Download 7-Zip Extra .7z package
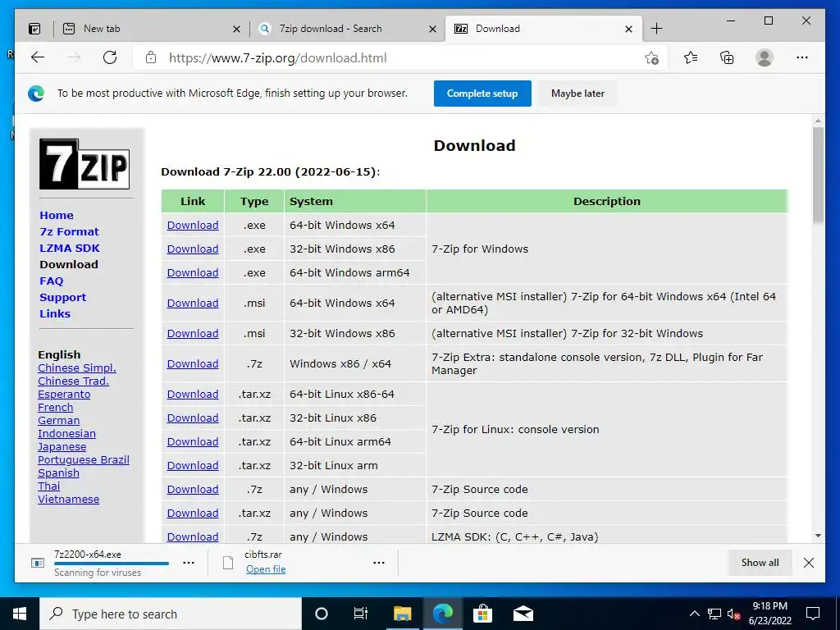The image size is (840, 630). 193,363
